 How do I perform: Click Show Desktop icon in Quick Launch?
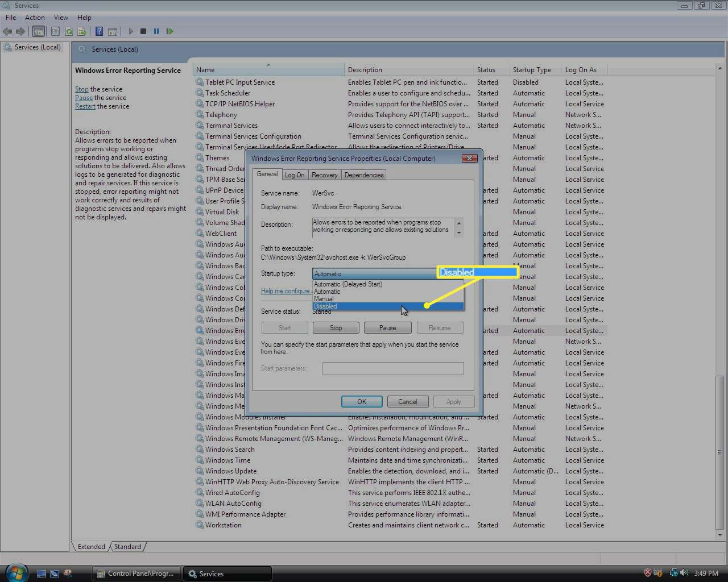point(41,573)
